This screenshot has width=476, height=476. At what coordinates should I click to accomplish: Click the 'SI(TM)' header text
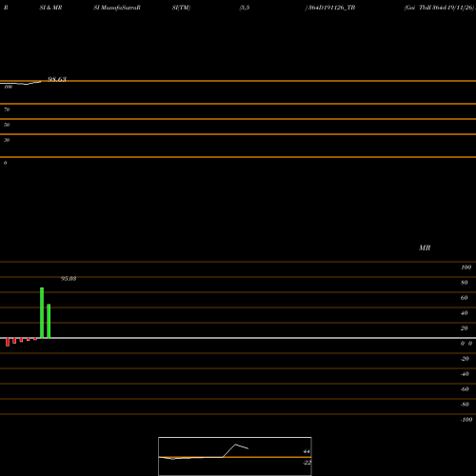[x=181, y=8]
